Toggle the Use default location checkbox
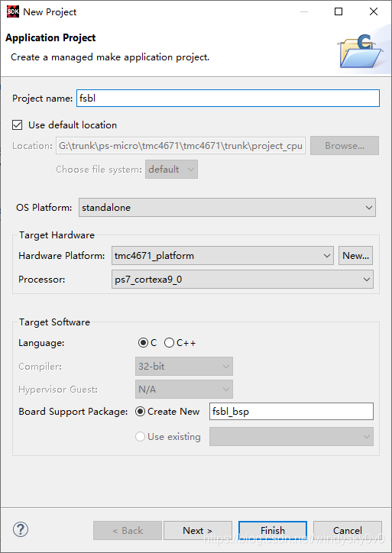The height and width of the screenshot is (553, 392). point(18,125)
